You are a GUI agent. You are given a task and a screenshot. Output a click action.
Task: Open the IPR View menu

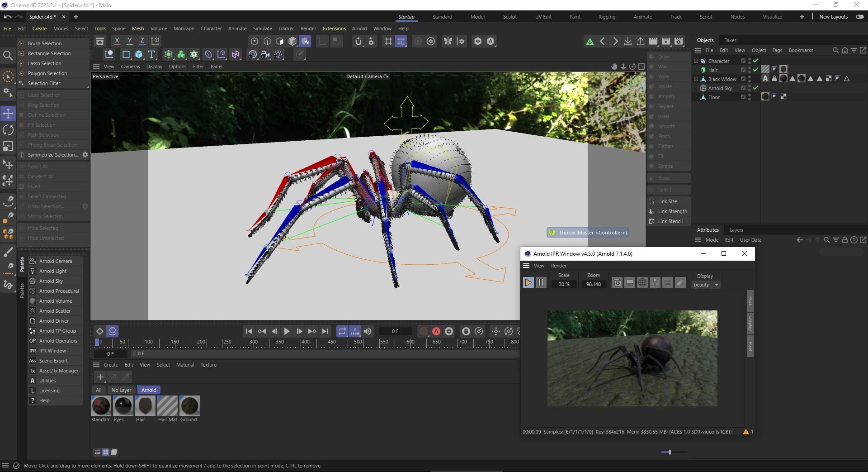pyautogui.click(x=539, y=266)
